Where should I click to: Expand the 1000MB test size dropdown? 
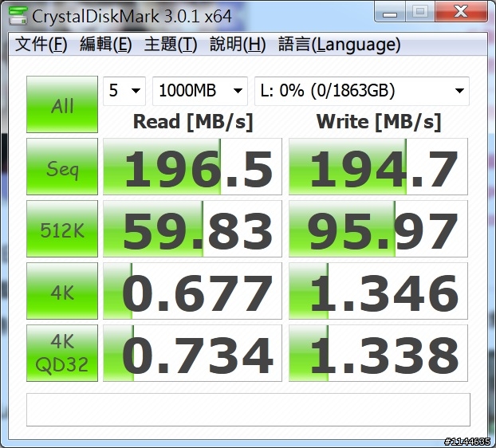(x=200, y=91)
